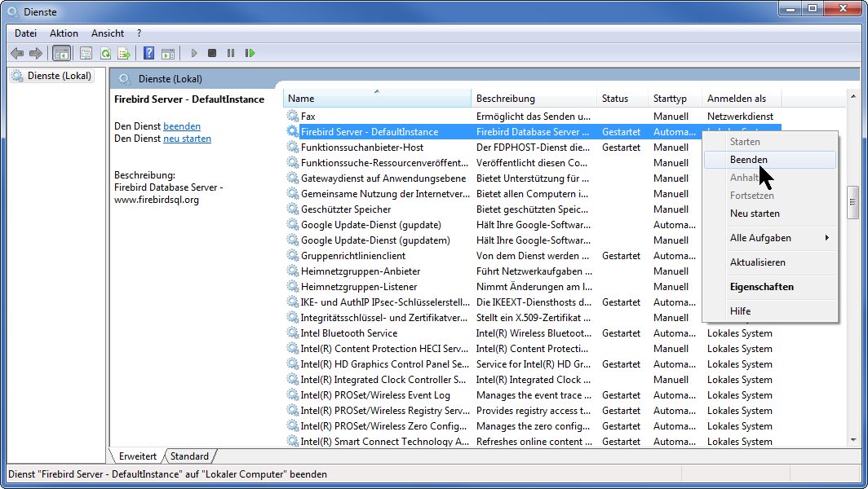This screenshot has height=489, width=868.
Task: Open the Datei menu
Action: coord(25,33)
